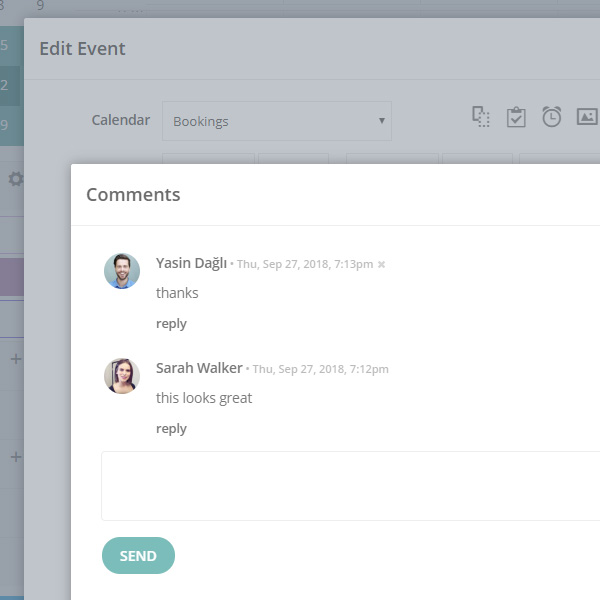This screenshot has height=600, width=600.
Task: Click the purple calendar event block
Action: (x=12, y=277)
